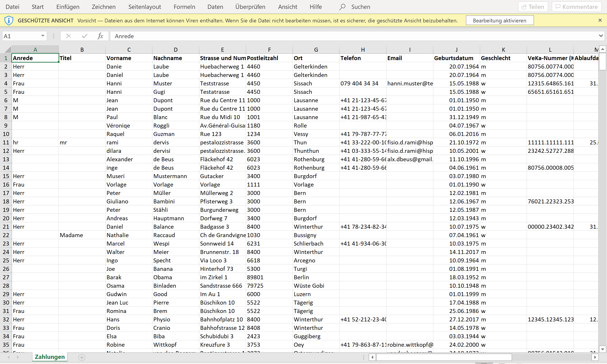
Task: Select column L header
Action: (x=550, y=49)
